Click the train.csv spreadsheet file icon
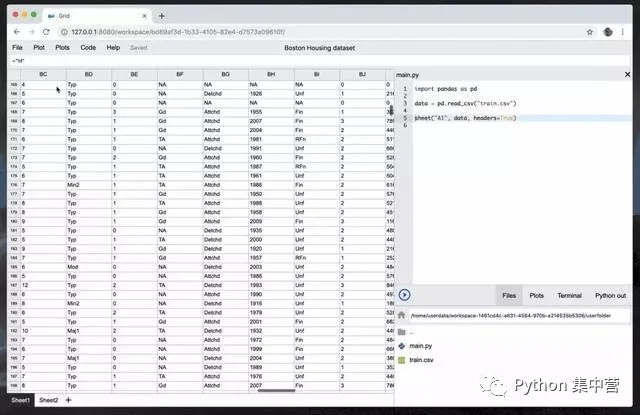This screenshot has height=415, width=640. click(402, 360)
